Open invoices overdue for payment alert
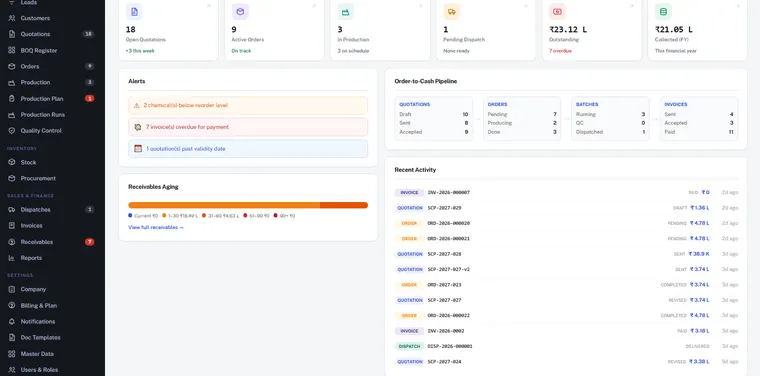Image resolution: width=760 pixels, height=376 pixels. (x=248, y=127)
